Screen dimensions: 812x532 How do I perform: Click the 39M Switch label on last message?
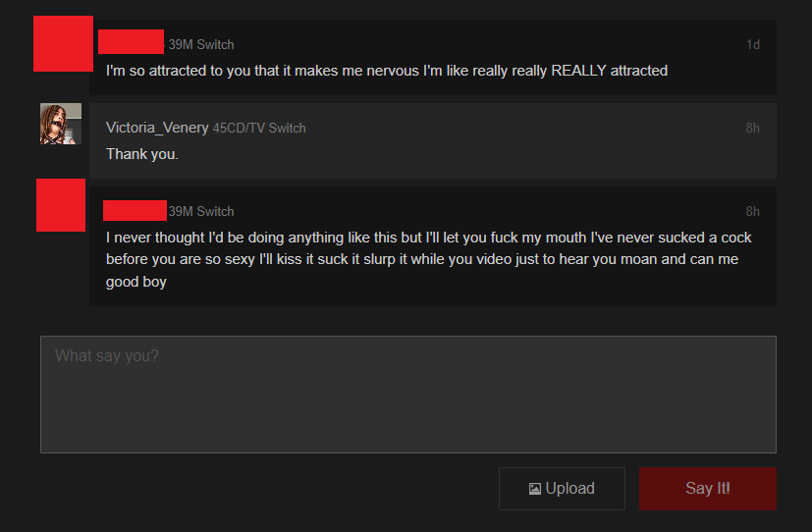pos(201,212)
